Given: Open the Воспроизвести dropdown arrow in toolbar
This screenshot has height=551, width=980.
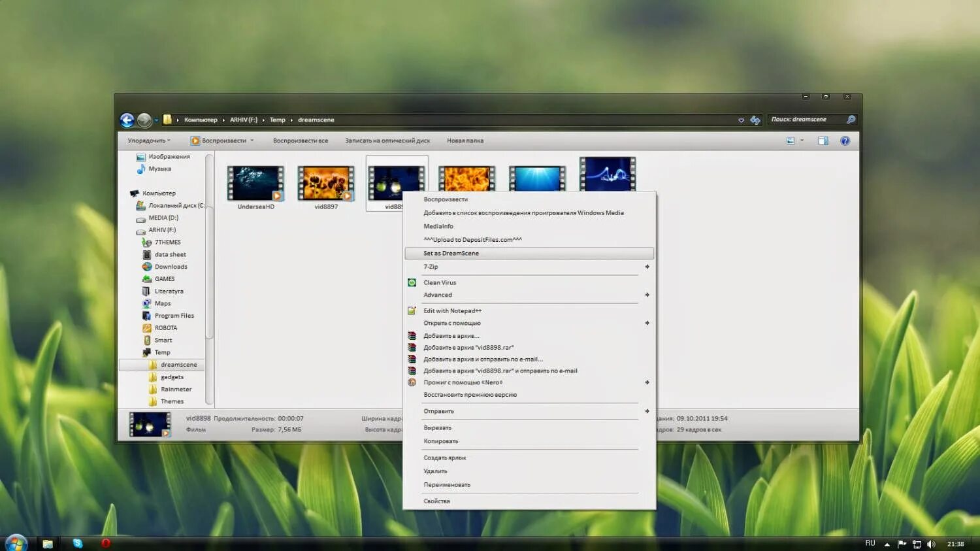Looking at the screenshot, I should pyautogui.click(x=252, y=141).
